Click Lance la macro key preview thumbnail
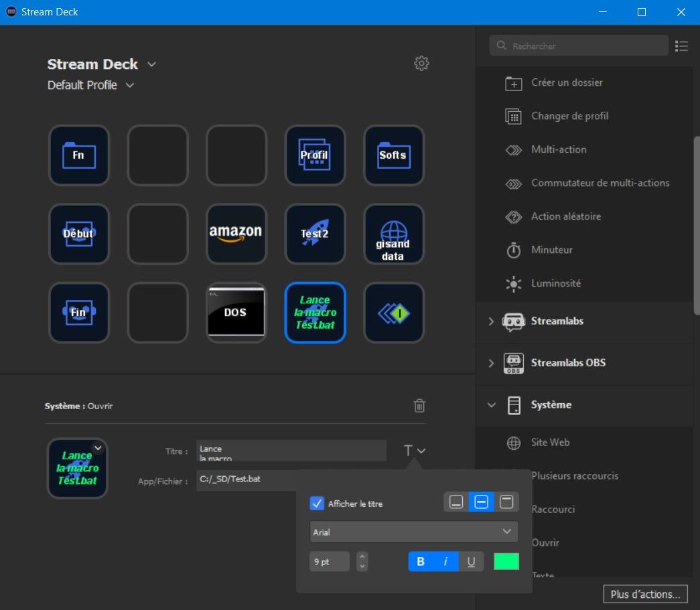 point(78,468)
